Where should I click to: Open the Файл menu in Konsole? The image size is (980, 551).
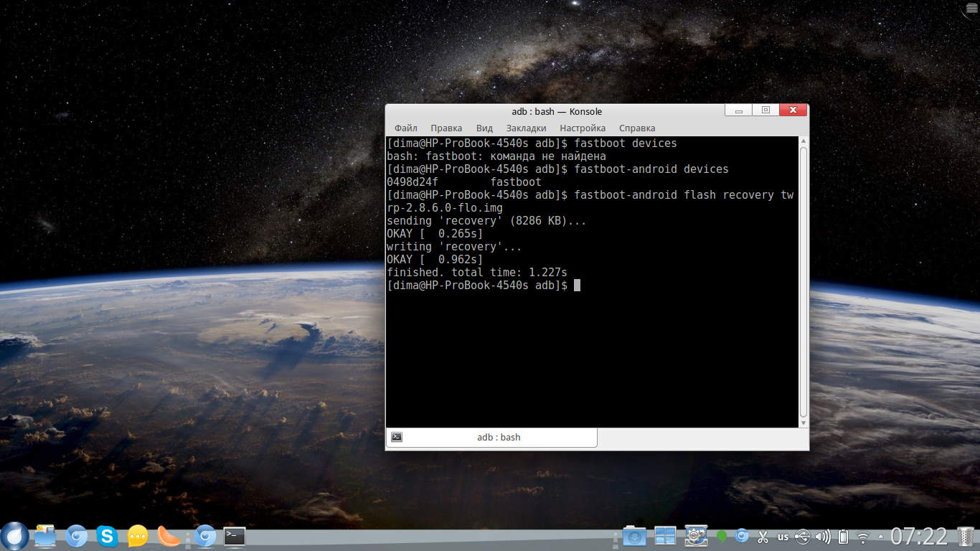click(x=405, y=128)
